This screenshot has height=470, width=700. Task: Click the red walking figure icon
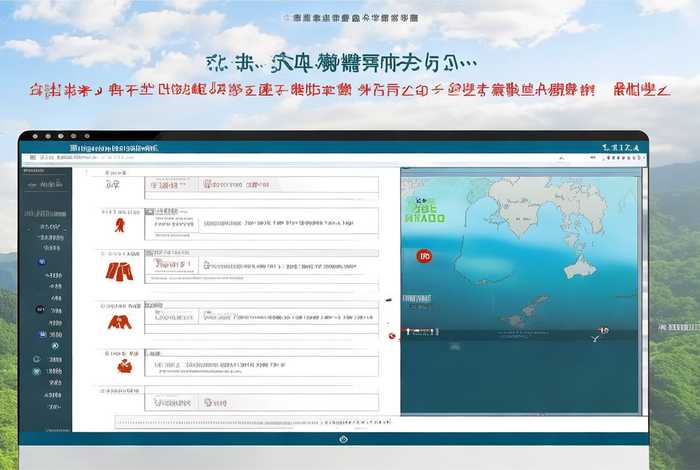[x=119, y=225]
